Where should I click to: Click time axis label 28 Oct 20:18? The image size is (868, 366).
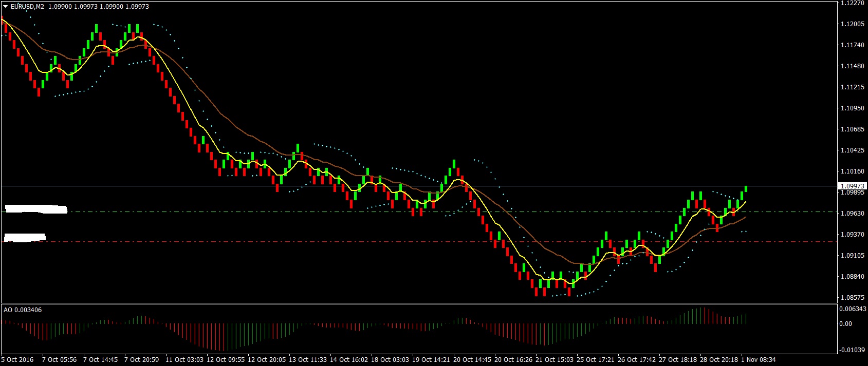[x=718, y=360]
